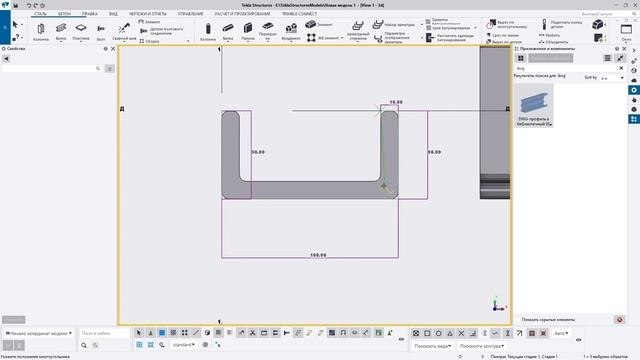Select the steel Beam tool
Viewport: 640px width, 360px height.
pos(61,31)
